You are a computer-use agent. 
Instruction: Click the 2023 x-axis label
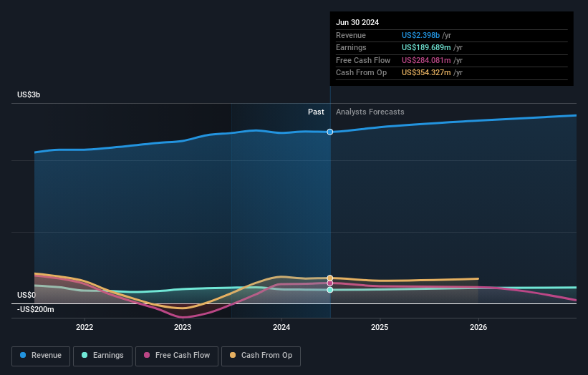tap(183, 327)
